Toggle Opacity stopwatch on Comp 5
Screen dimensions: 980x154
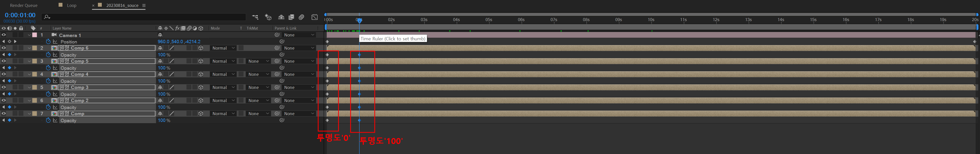[48, 68]
